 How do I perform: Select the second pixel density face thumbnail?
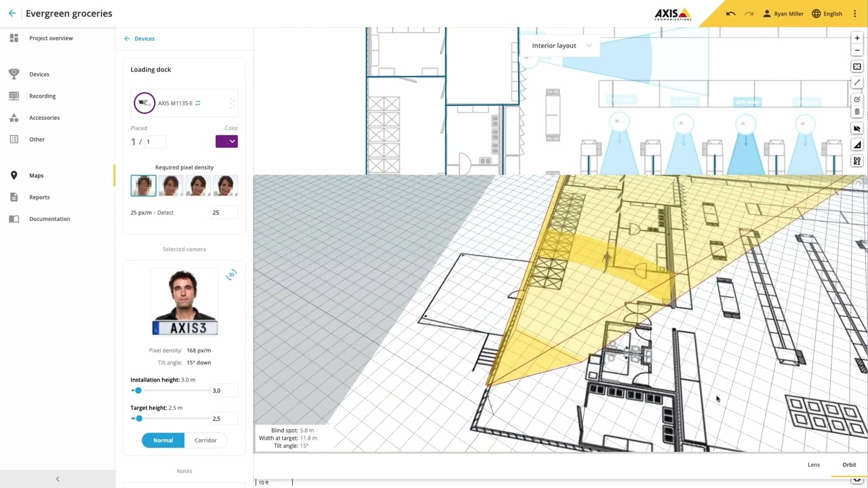(x=170, y=186)
